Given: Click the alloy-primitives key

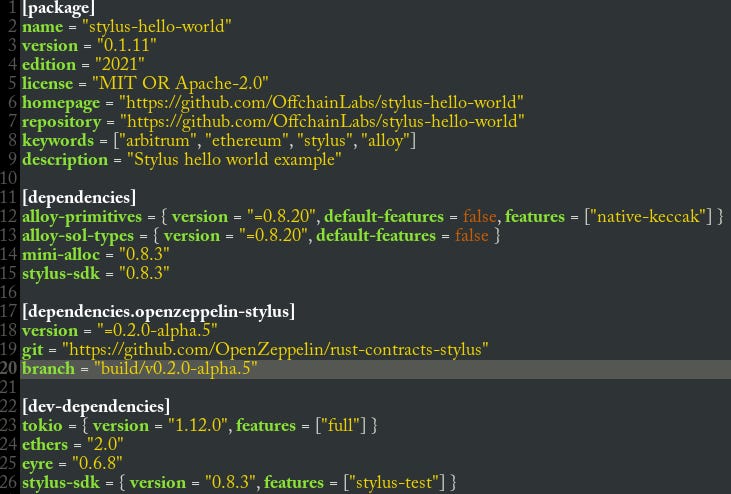Looking at the screenshot, I should pos(82,217).
